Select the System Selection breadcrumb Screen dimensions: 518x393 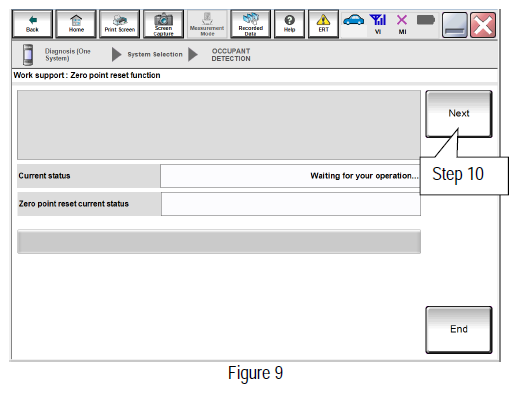click(155, 54)
